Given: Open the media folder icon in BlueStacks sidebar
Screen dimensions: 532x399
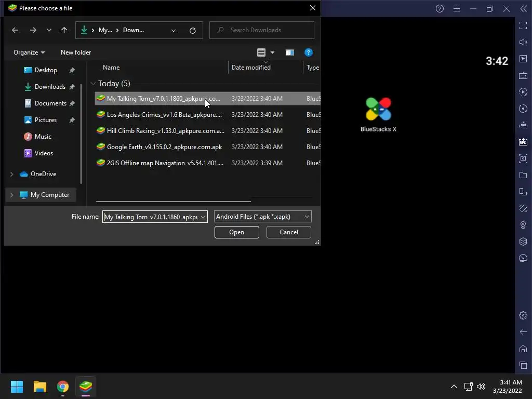Looking at the screenshot, I should click(523, 175).
